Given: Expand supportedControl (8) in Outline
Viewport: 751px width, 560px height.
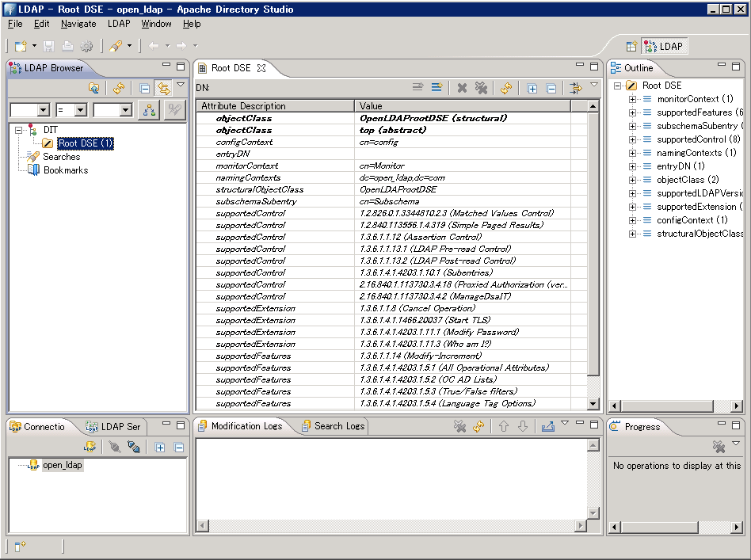Looking at the screenshot, I should [632, 139].
